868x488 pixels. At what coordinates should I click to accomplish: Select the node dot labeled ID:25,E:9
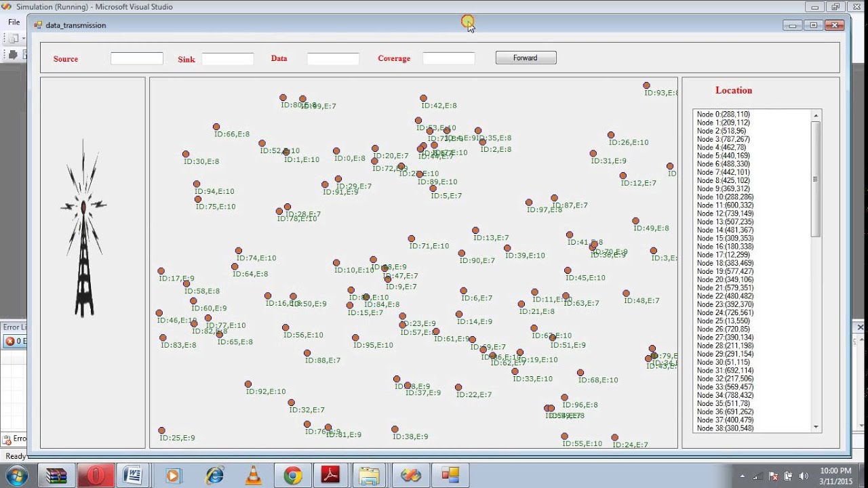click(x=161, y=430)
